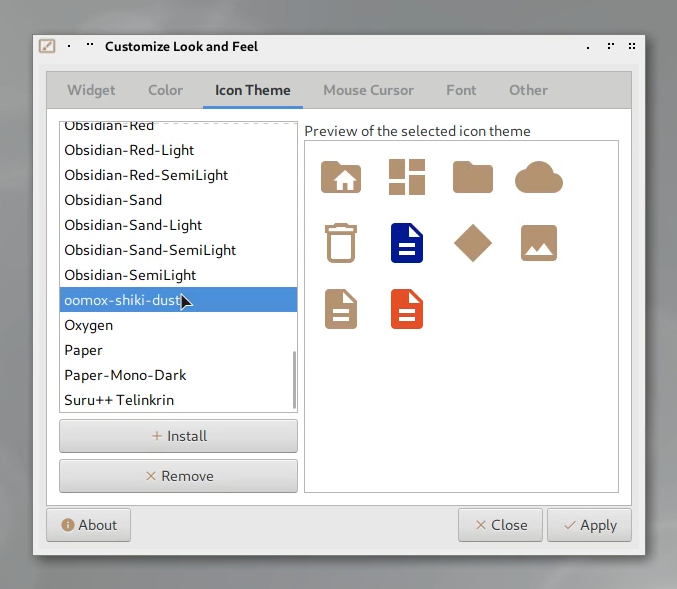Apply the selected icon theme
This screenshot has width=677, height=589.
[589, 525]
